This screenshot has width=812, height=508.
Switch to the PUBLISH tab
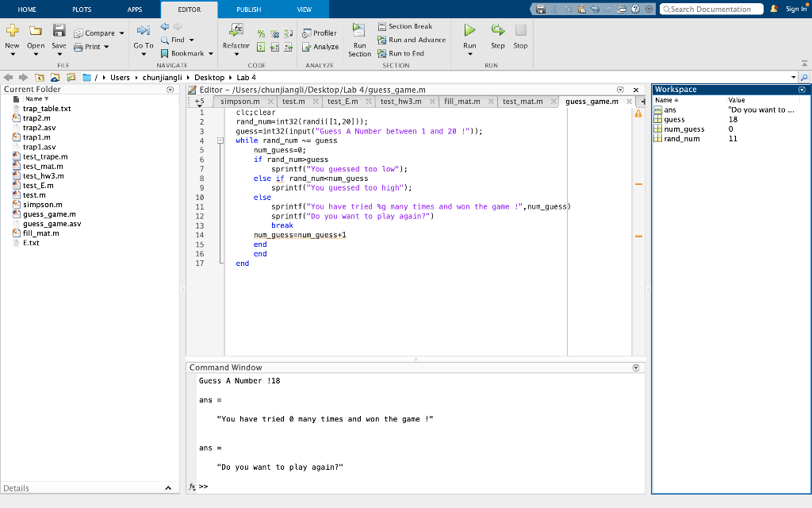248,10
